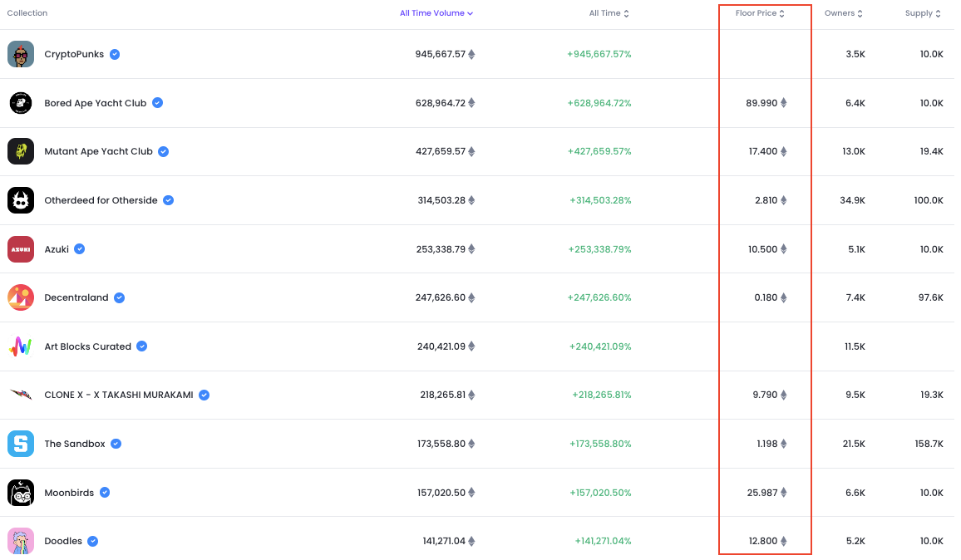Click the verified badge next to Decentraland
This screenshot has height=560, width=961.
pyautogui.click(x=119, y=297)
